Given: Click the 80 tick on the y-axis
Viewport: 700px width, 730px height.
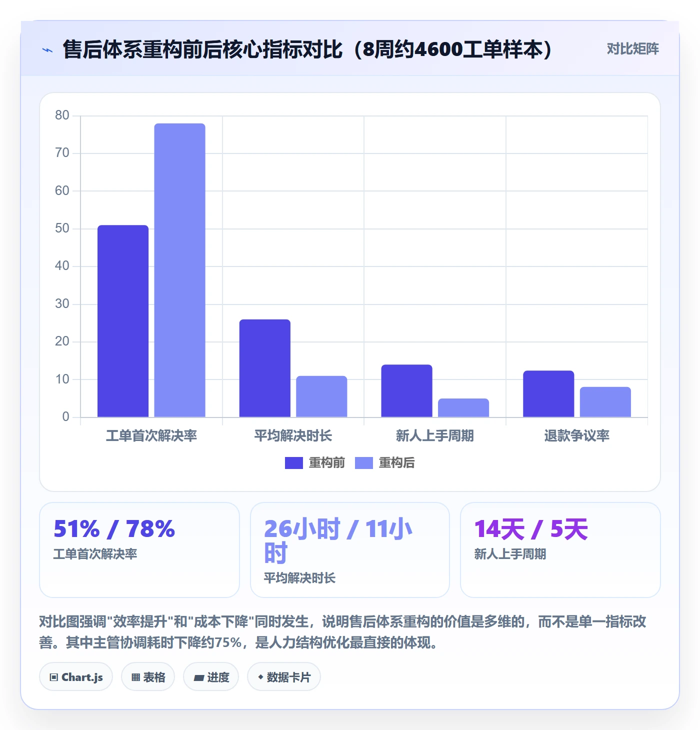Looking at the screenshot, I should [62, 115].
